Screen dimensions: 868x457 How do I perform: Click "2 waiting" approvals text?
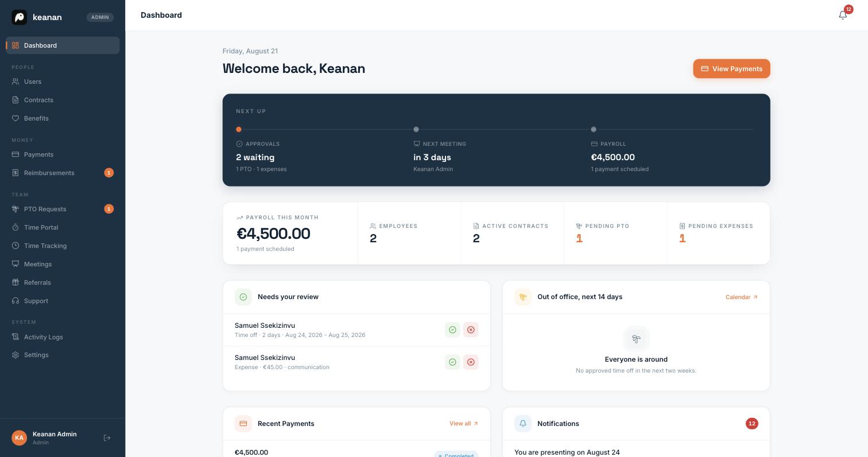(x=255, y=157)
